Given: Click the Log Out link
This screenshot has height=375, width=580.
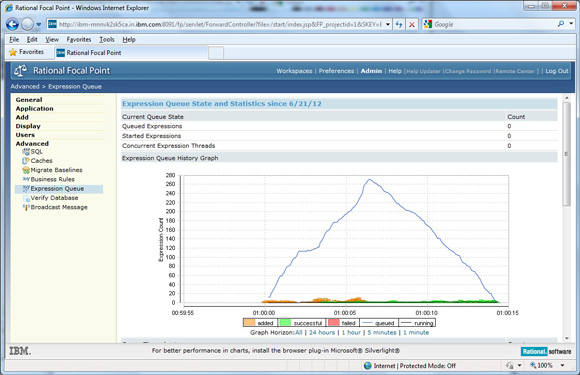Looking at the screenshot, I should (x=557, y=71).
